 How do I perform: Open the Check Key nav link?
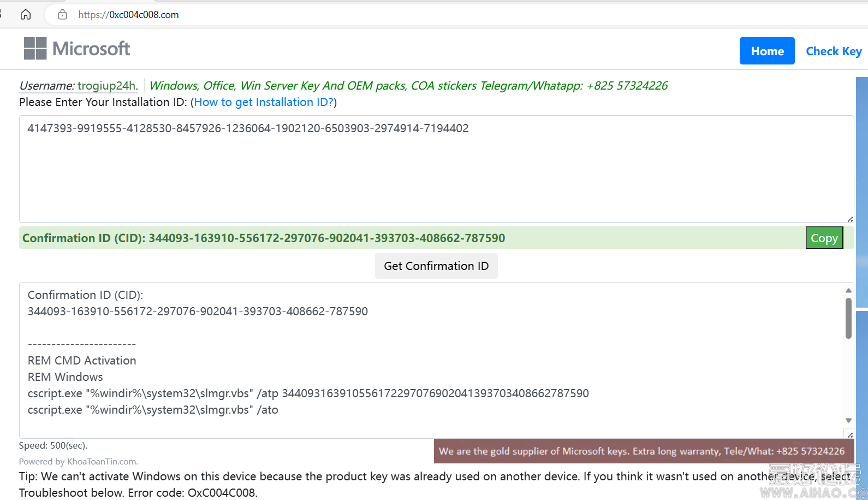tap(834, 51)
